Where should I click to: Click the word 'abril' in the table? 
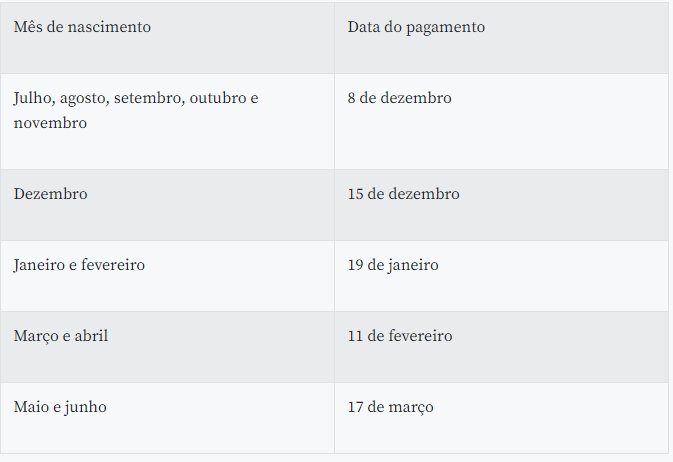[91, 335]
